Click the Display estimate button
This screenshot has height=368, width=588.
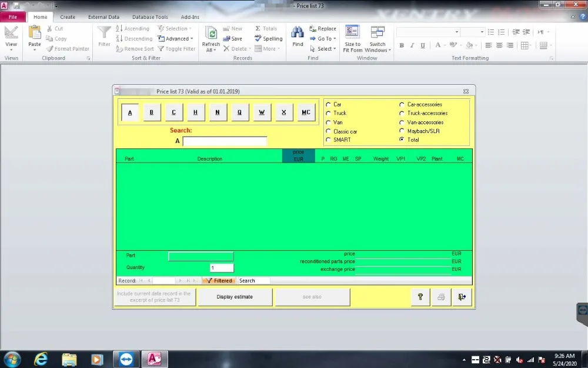235,297
